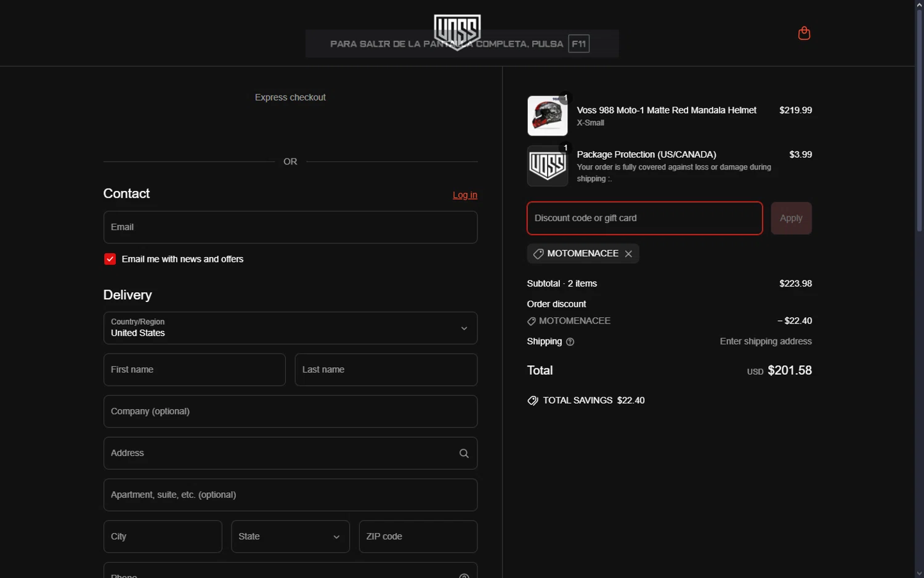Click the Enter shipping address text
The height and width of the screenshot is (578, 924).
point(766,341)
